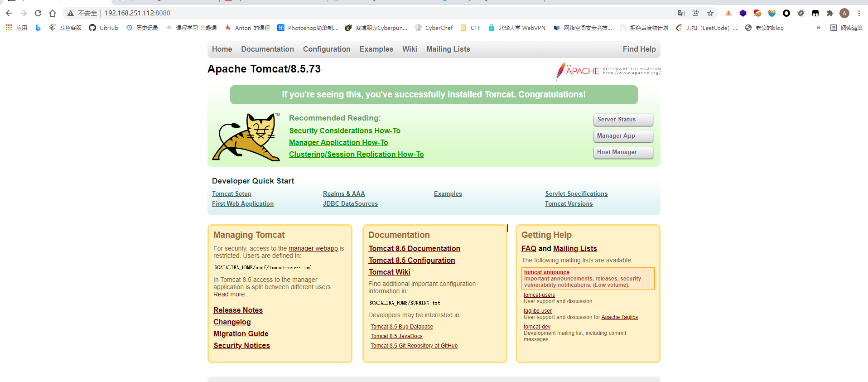This screenshot has height=382, width=868.
Task: Open the manager webapp link
Action: (313, 248)
